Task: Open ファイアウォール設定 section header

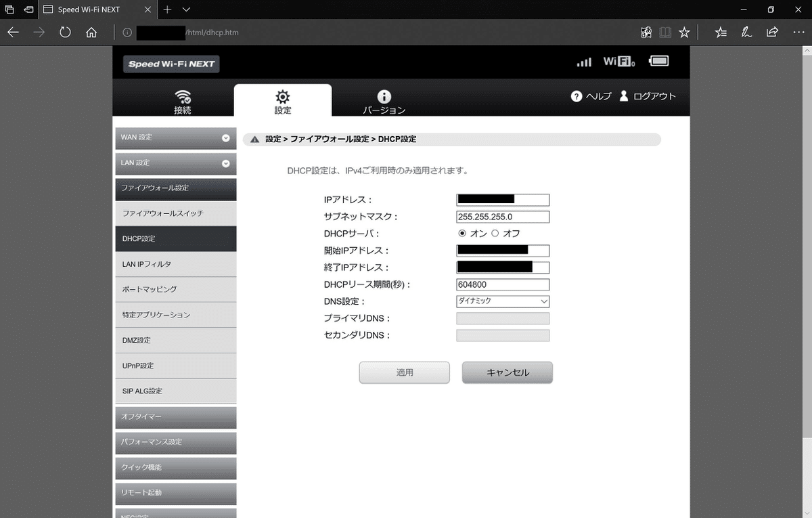Action: [176, 188]
